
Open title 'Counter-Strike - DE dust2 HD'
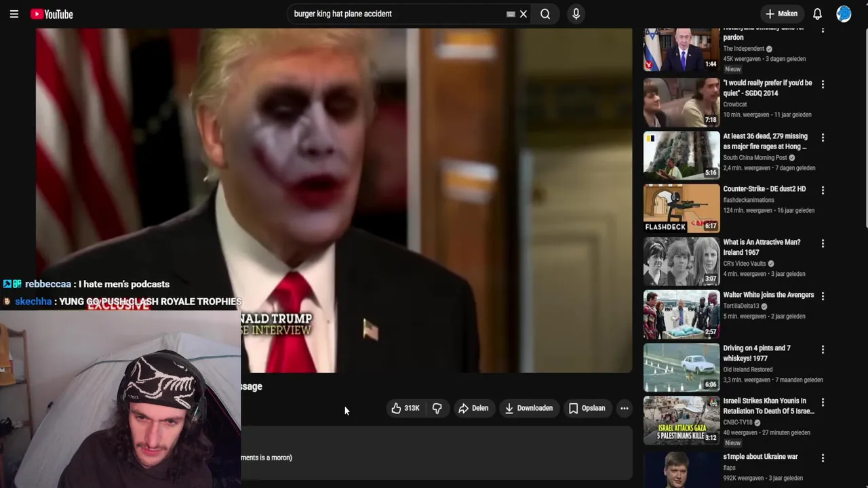(764, 189)
